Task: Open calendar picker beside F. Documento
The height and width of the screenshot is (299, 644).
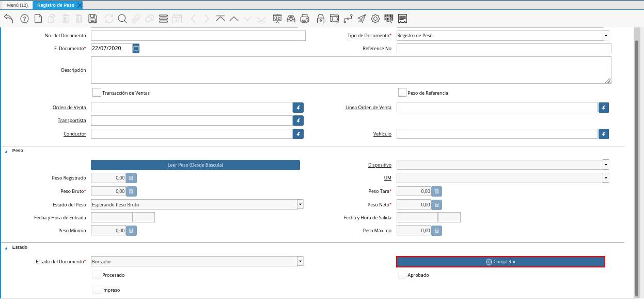Action: [x=136, y=48]
